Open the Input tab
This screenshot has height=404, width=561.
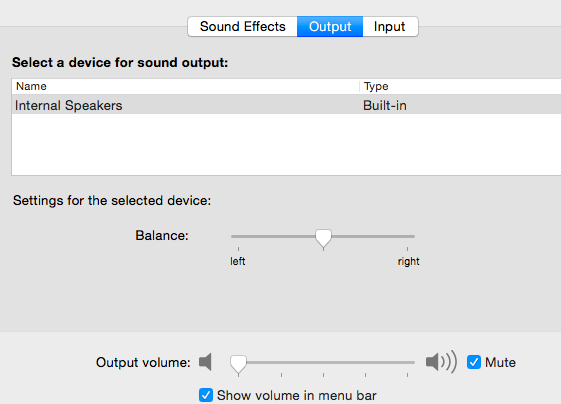click(390, 26)
